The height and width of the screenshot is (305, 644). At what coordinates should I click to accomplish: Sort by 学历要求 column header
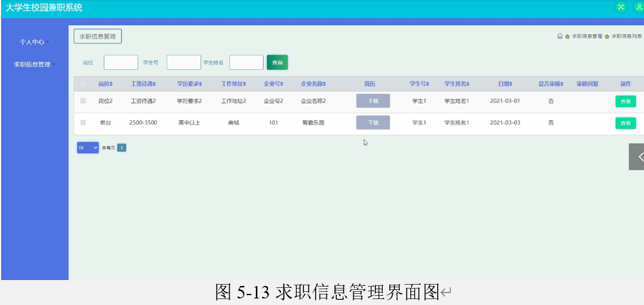click(190, 84)
